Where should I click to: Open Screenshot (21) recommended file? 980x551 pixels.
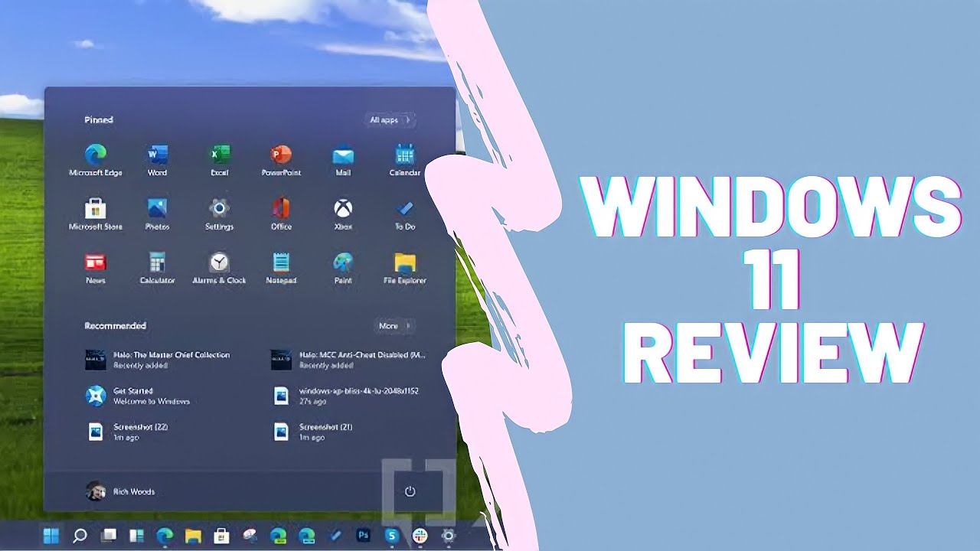[x=313, y=432]
